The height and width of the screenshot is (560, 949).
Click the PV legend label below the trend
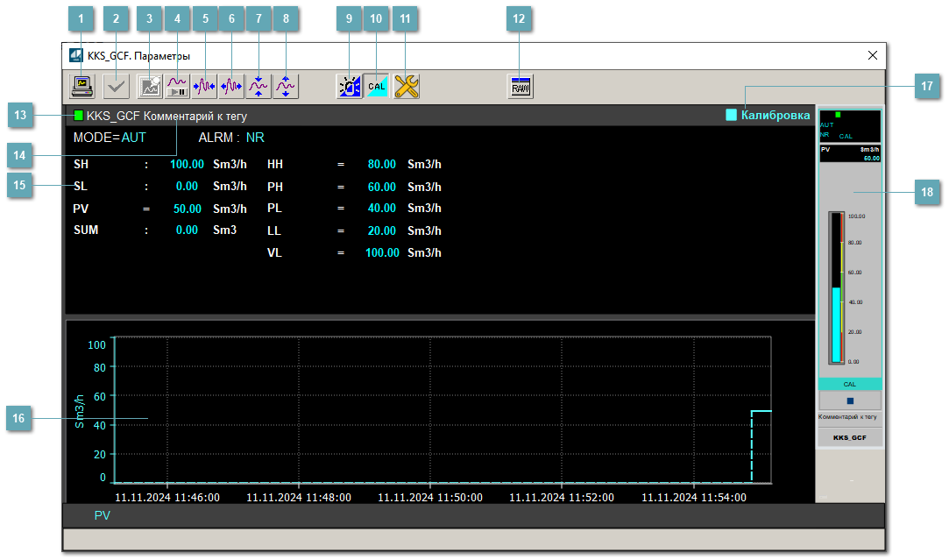click(103, 516)
